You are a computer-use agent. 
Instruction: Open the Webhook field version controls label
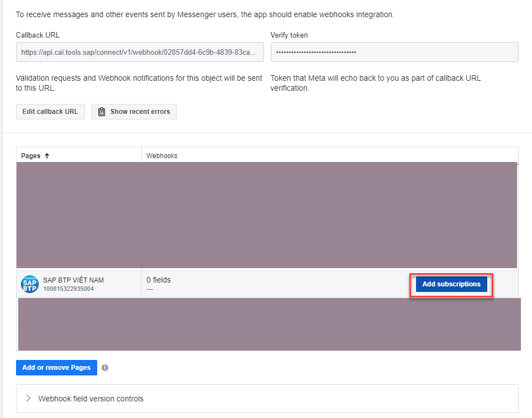[91, 399]
